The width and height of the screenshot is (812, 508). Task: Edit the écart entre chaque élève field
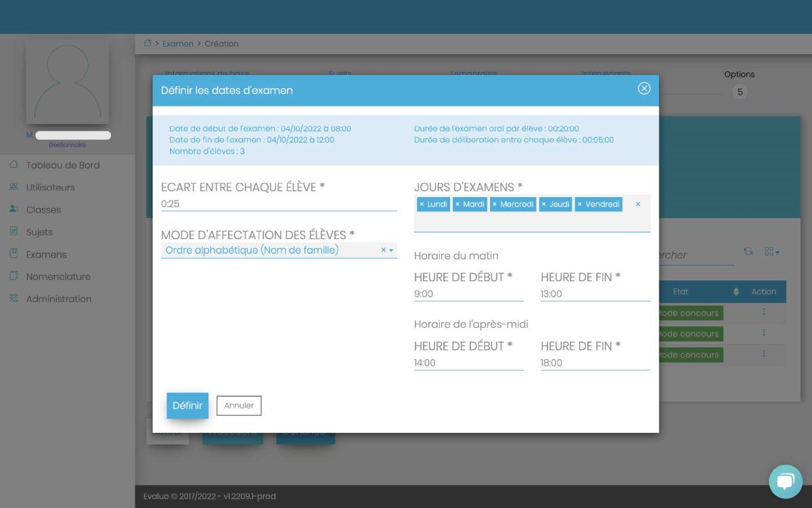279,204
